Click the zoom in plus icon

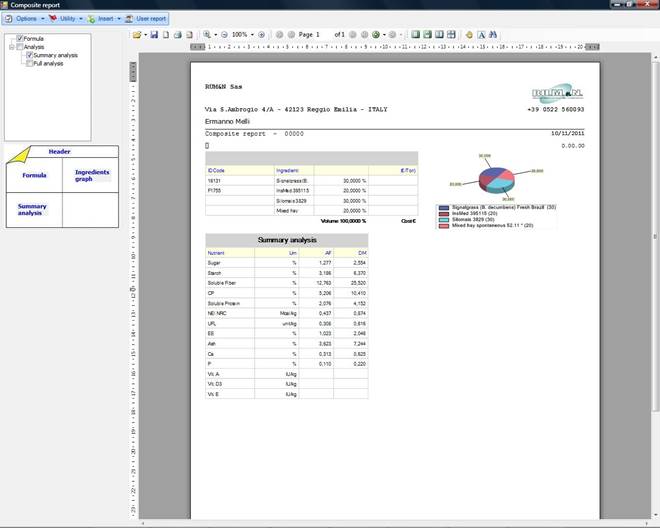tap(261, 35)
